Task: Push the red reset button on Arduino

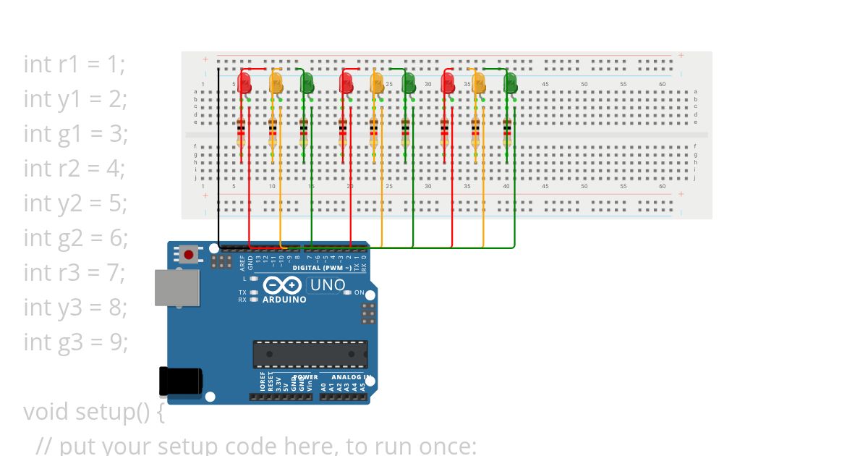Action: coord(189,254)
